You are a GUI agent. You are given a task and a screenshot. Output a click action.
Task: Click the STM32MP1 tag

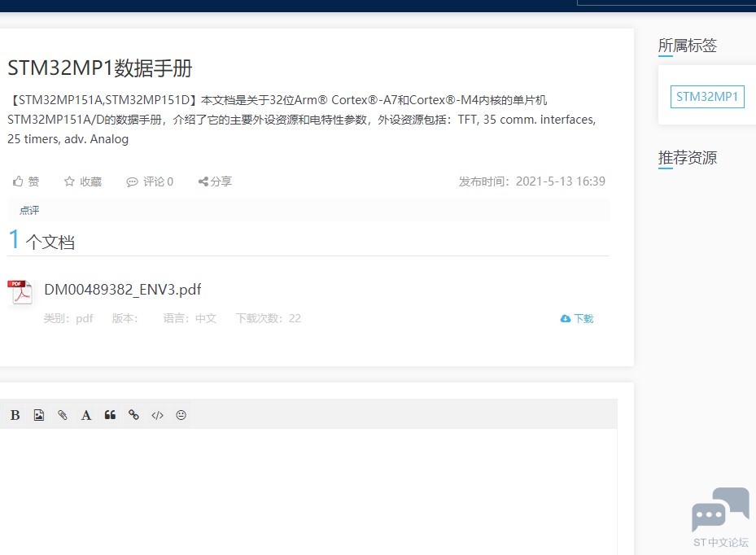click(x=707, y=97)
